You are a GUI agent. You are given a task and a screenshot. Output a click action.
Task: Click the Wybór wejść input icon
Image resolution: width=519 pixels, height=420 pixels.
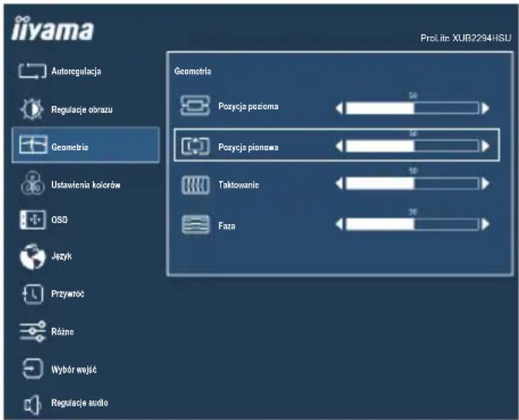(x=32, y=368)
